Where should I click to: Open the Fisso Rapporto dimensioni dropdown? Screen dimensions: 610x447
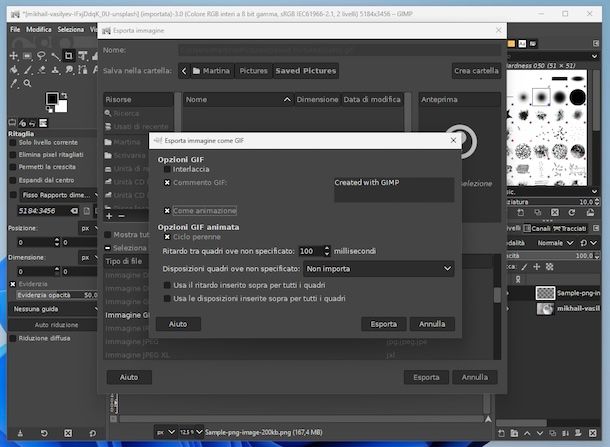click(x=59, y=195)
